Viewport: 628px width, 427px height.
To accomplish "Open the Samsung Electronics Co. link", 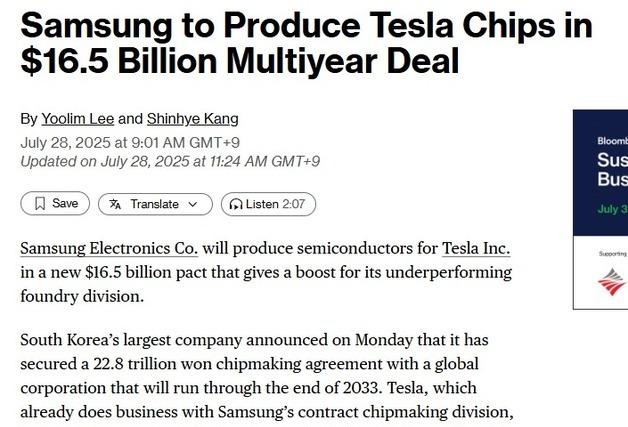I will coord(109,248).
